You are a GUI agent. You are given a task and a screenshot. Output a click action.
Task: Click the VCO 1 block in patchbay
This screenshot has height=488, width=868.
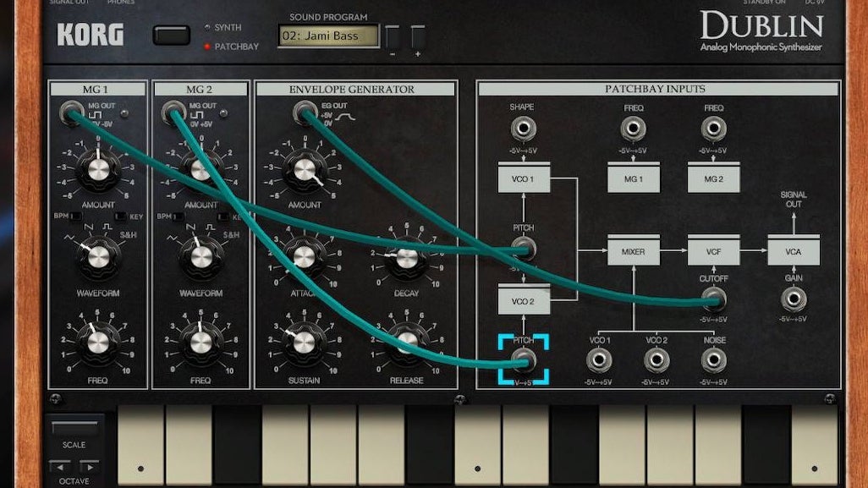(x=524, y=178)
